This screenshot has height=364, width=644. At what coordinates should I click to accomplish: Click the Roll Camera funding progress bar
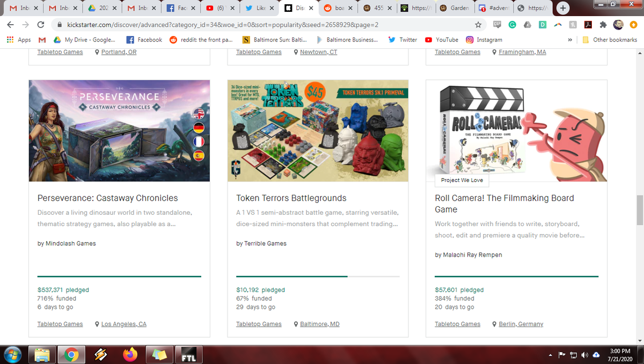(516, 276)
